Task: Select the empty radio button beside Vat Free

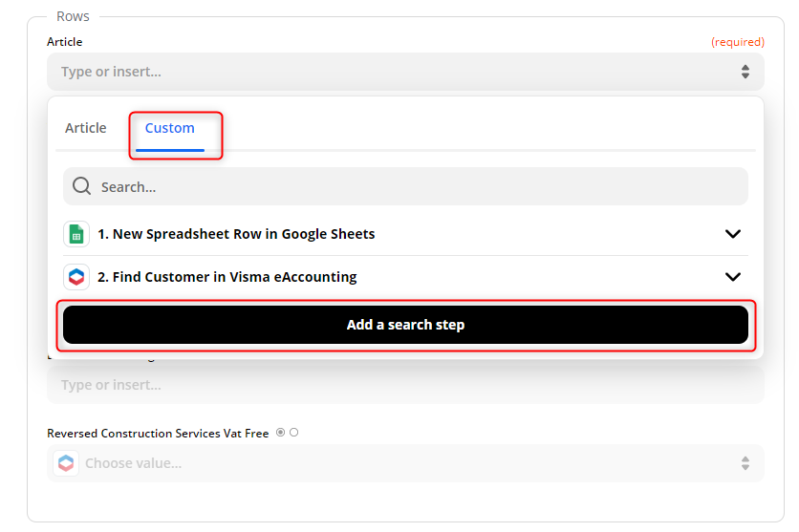Action: 293,433
